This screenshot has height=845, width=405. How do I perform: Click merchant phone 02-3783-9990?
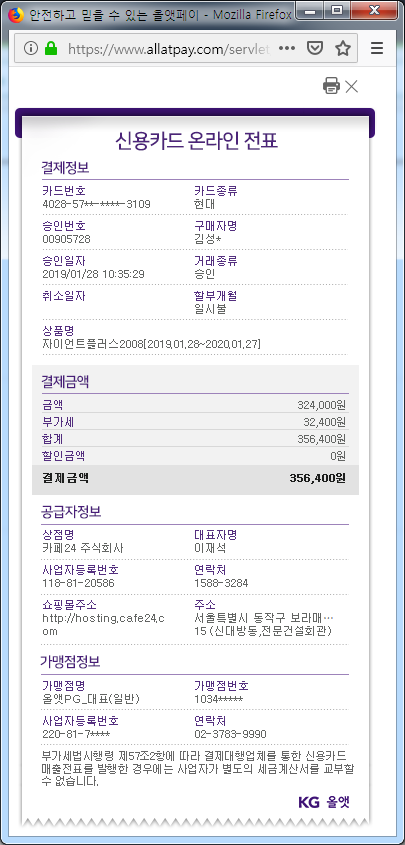231,735
